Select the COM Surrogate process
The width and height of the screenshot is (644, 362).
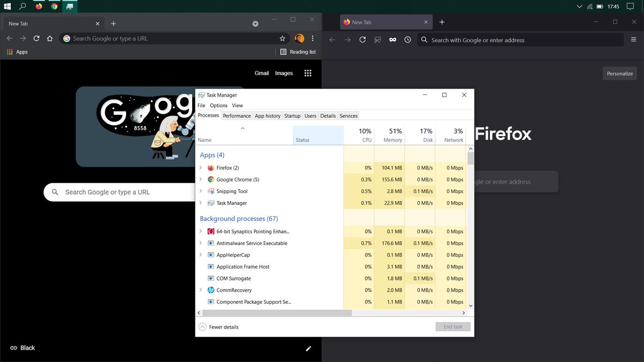[x=331, y=278]
